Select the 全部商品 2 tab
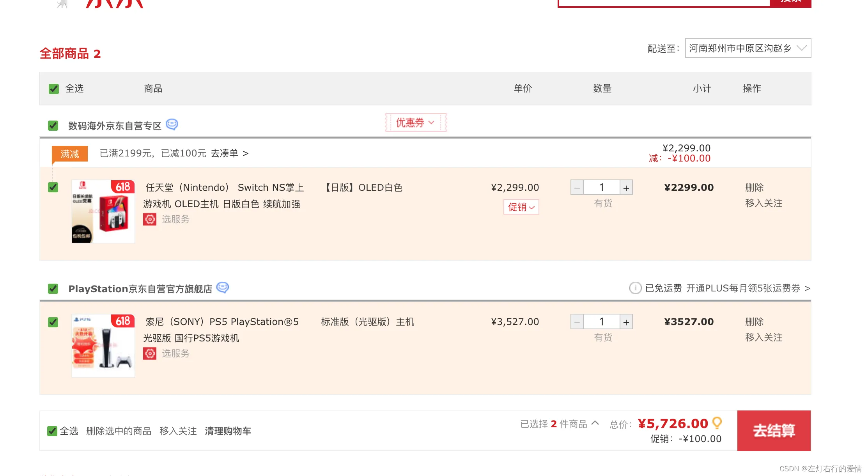This screenshot has height=476, width=868. (70, 53)
